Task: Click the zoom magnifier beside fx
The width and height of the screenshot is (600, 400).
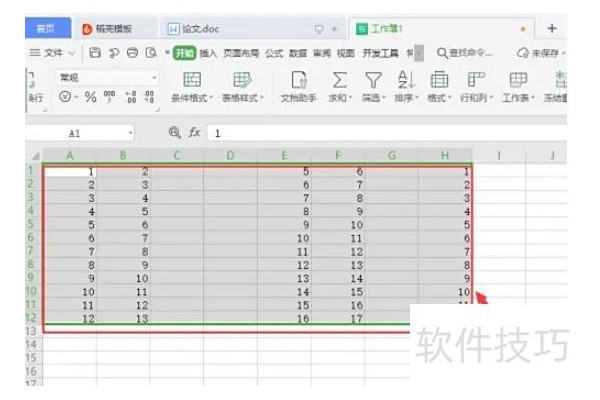Action: (174, 132)
